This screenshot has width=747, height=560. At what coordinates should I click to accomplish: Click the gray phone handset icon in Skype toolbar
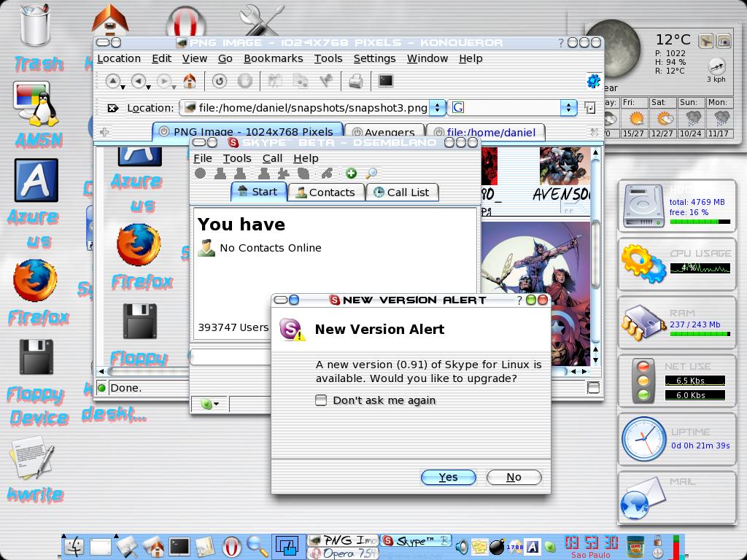point(327,174)
